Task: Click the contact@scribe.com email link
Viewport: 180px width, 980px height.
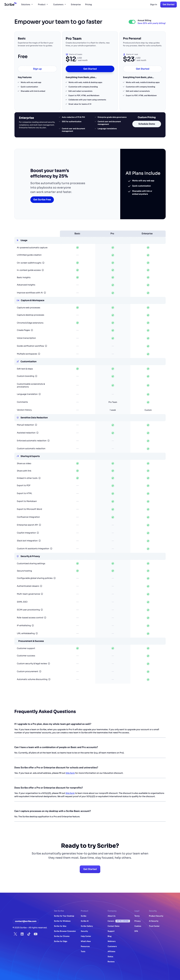Action: pos(26,921)
